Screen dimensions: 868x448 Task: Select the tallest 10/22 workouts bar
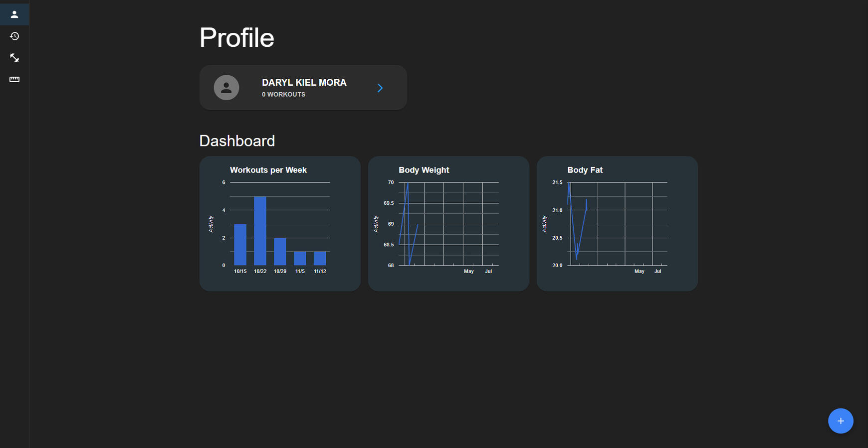point(260,231)
